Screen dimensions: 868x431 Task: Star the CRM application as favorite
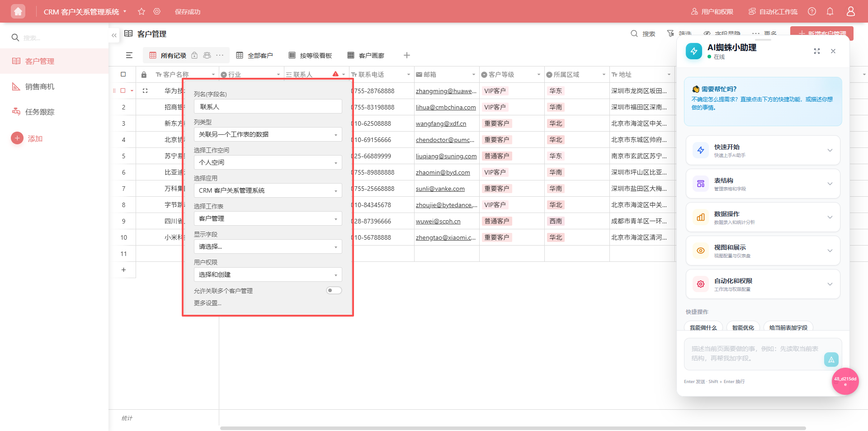[142, 11]
